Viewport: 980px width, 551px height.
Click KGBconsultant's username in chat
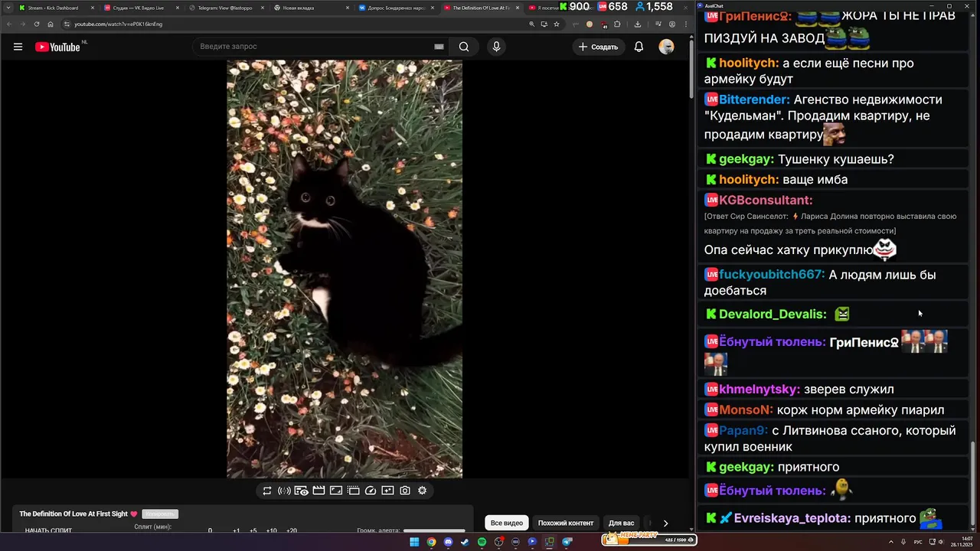click(766, 201)
